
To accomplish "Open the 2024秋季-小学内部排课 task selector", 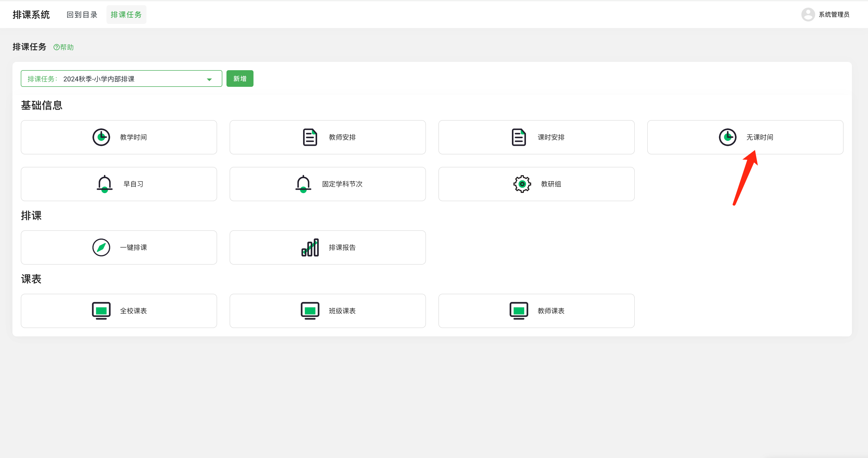I will 121,78.
